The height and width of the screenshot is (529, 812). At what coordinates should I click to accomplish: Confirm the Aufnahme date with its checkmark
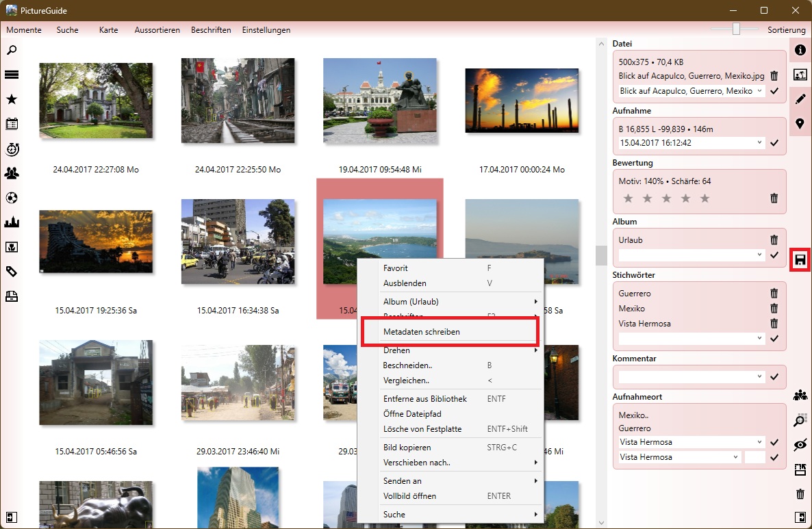pyautogui.click(x=774, y=143)
